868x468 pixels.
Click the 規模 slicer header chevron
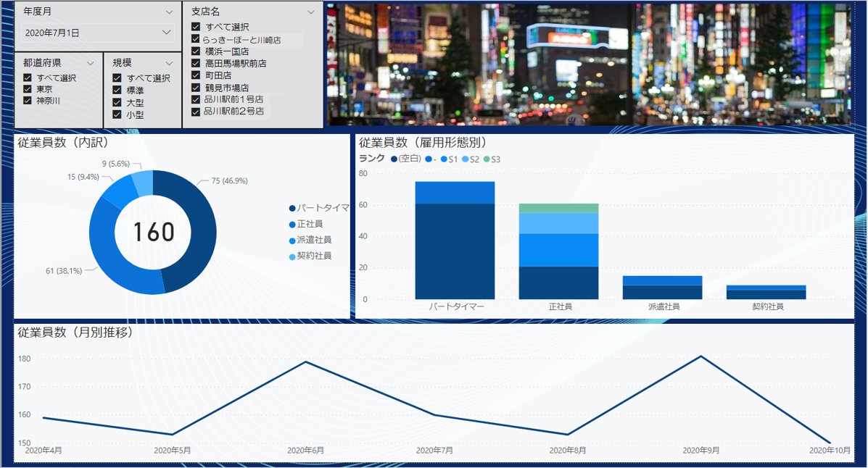(x=170, y=63)
